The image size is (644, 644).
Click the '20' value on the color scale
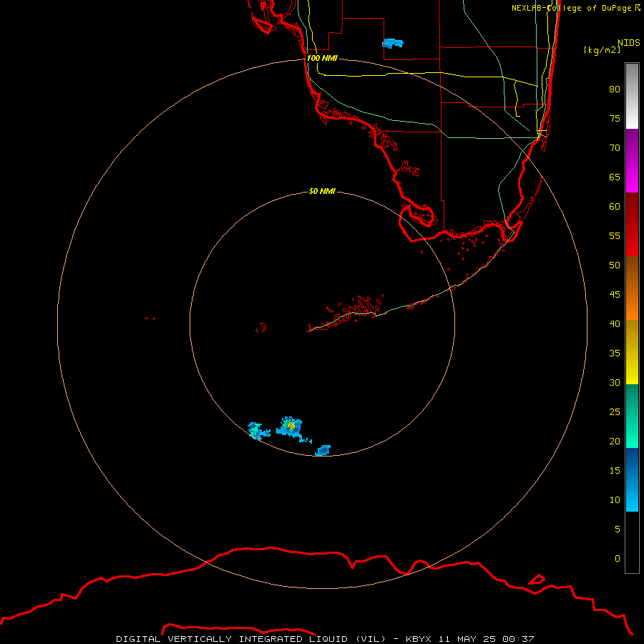615,441
